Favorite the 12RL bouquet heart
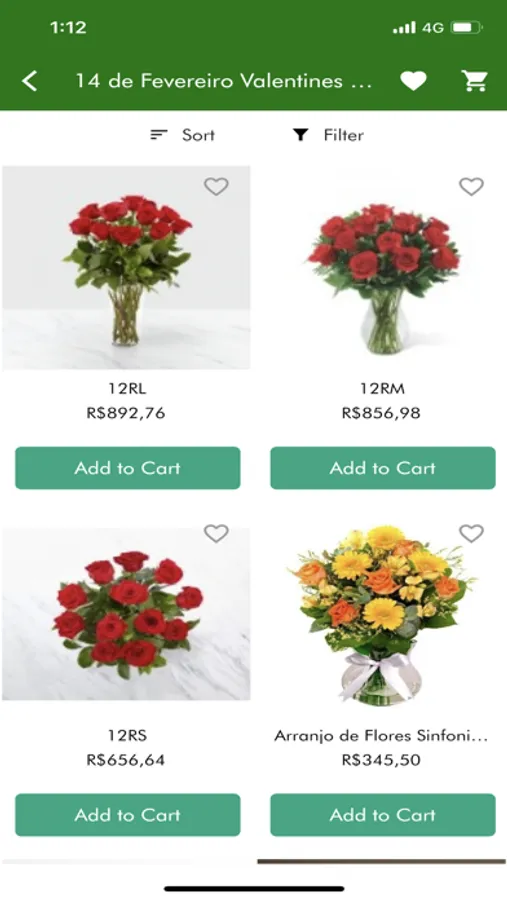507x900 pixels. 216,186
